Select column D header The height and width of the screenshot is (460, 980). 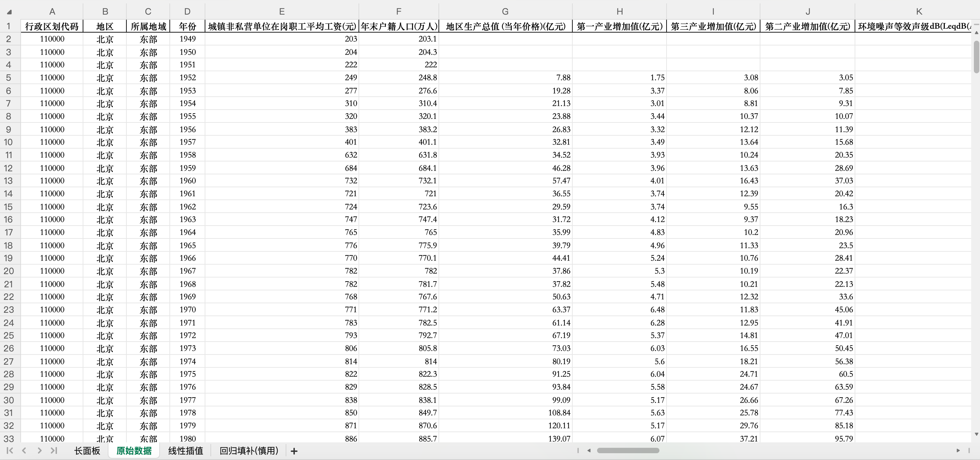coord(187,12)
